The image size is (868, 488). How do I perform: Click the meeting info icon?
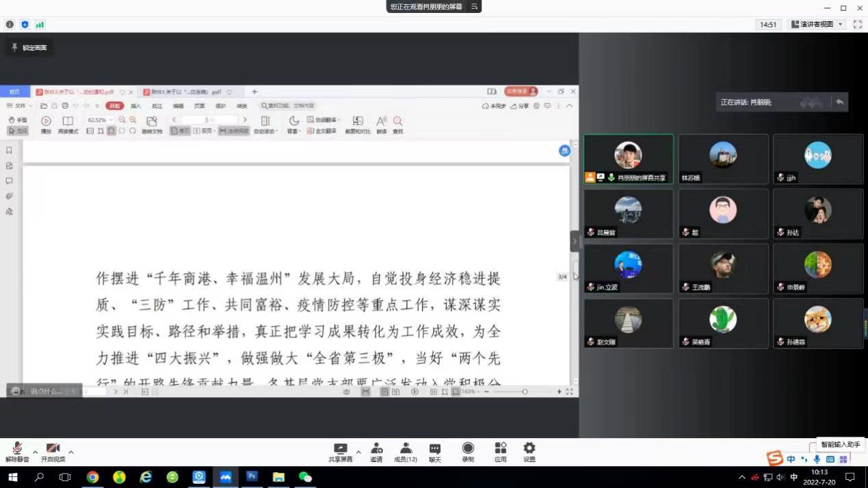[10, 25]
